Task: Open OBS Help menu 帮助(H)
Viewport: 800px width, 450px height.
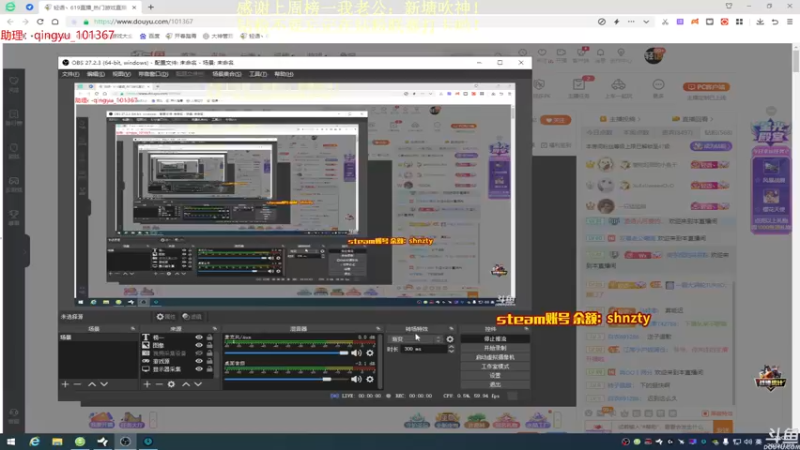Action: (284, 74)
